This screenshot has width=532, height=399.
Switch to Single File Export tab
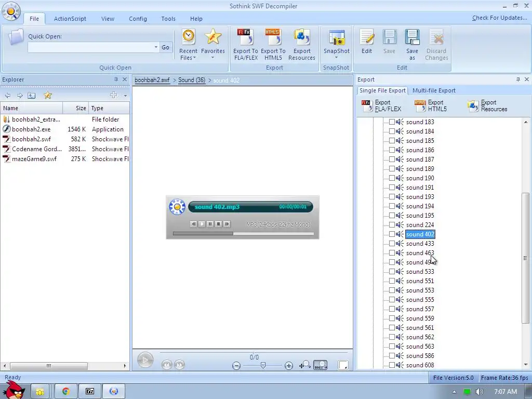click(382, 90)
